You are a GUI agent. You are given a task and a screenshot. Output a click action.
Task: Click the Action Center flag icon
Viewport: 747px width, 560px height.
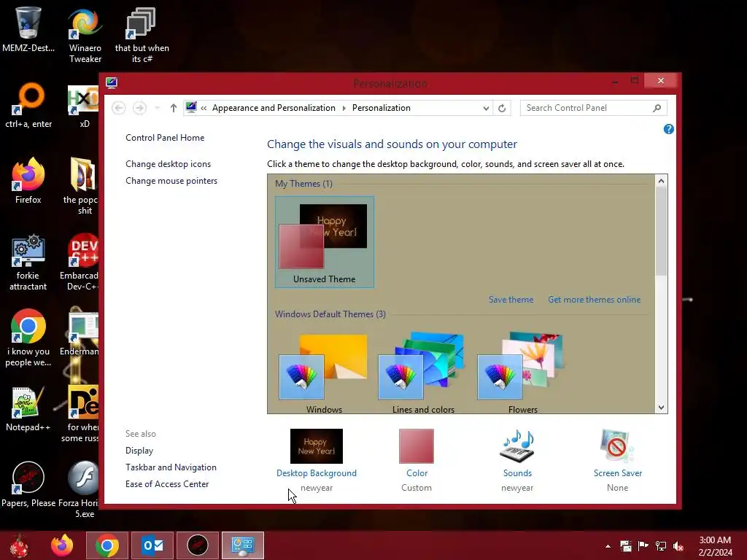[x=643, y=546]
